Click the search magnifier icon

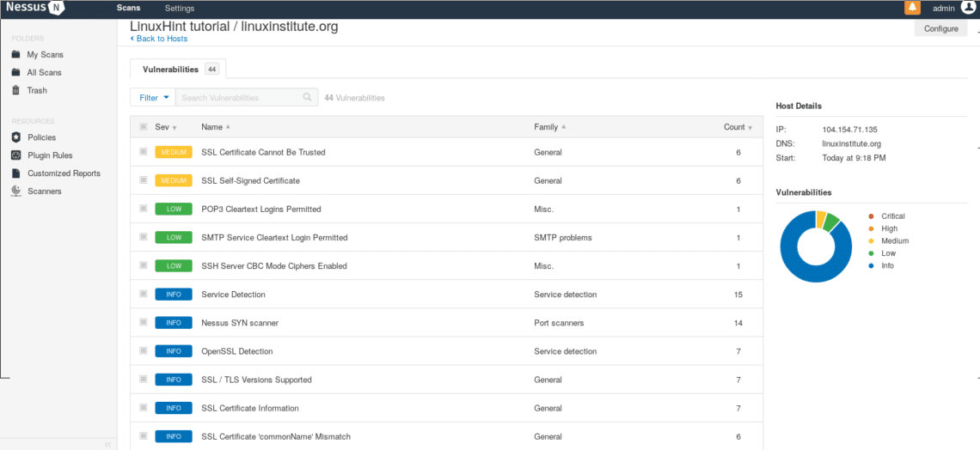[x=307, y=97]
